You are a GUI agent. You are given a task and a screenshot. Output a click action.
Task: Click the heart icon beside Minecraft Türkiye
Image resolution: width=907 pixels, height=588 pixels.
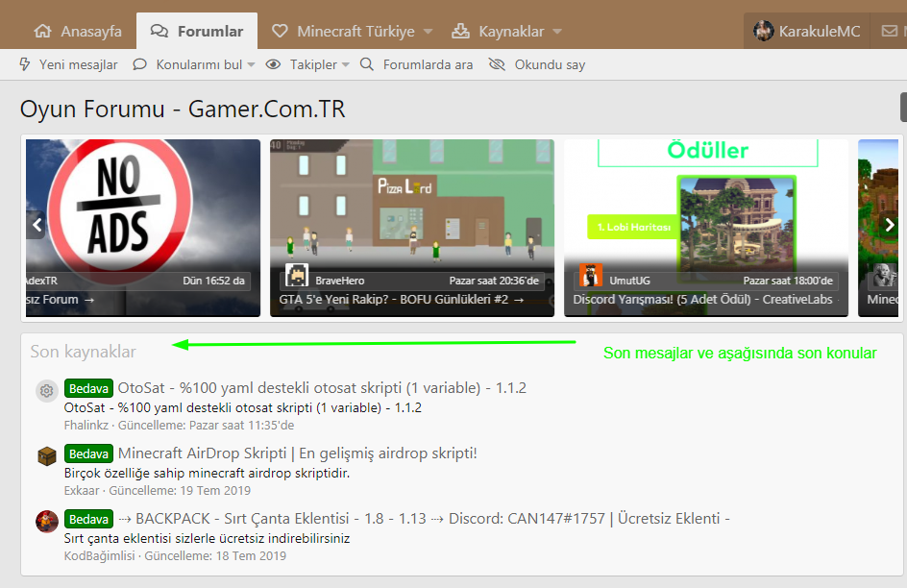click(x=280, y=31)
